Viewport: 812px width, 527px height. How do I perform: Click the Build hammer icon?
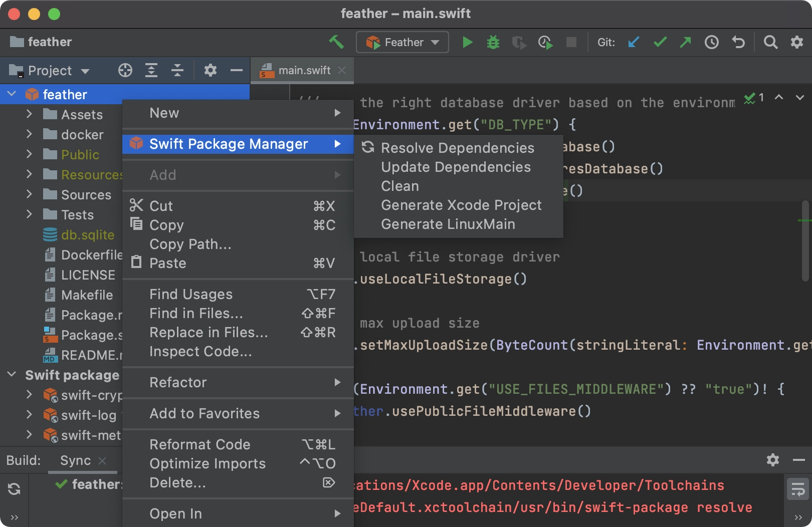336,42
